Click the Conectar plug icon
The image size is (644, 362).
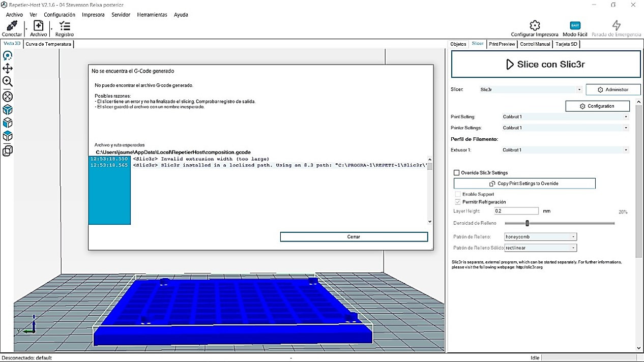(12, 26)
